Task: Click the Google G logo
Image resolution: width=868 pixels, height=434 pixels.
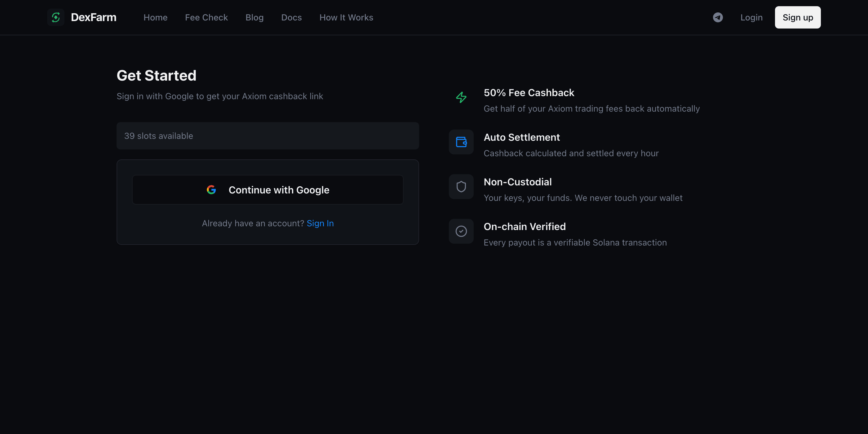Action: click(x=211, y=190)
